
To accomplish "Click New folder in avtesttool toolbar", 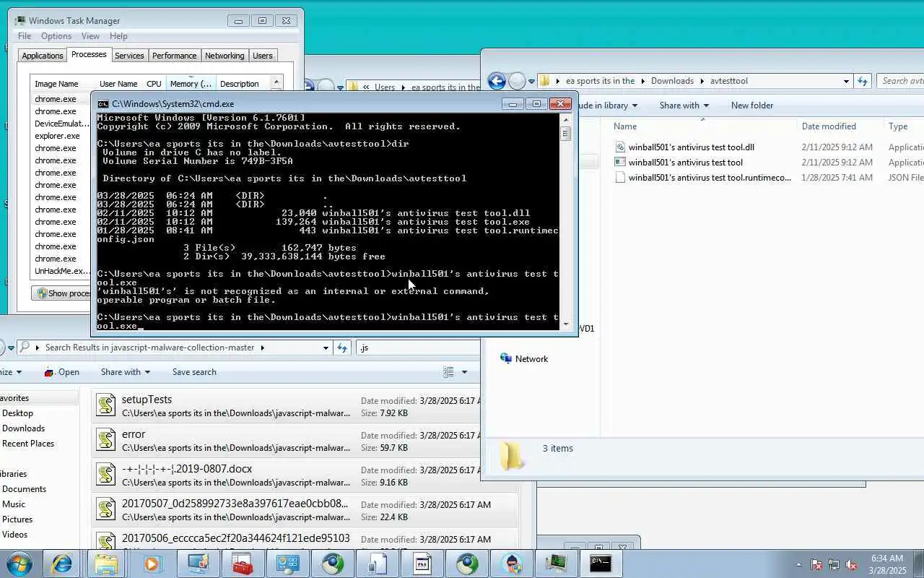I will click(751, 105).
